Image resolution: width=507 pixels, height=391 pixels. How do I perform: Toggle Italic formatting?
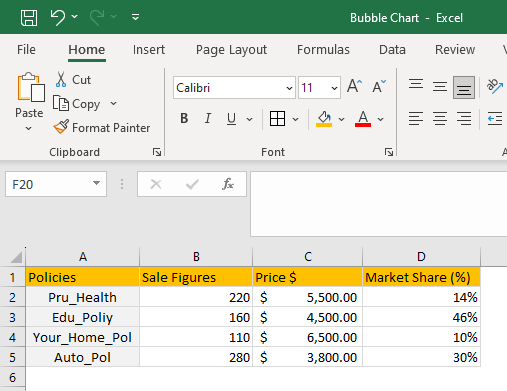208,118
